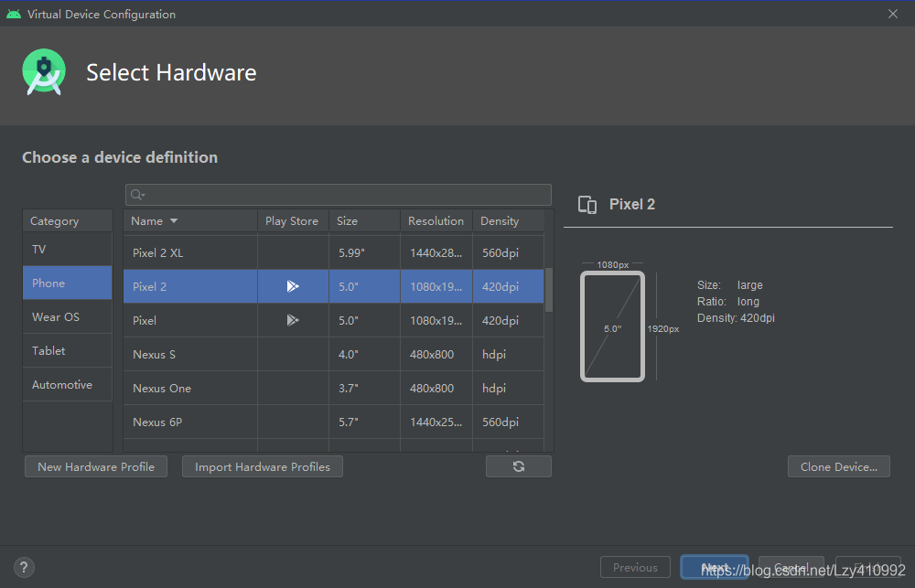Click the Play Store column header
This screenshot has width=915, height=588.
pyautogui.click(x=293, y=221)
